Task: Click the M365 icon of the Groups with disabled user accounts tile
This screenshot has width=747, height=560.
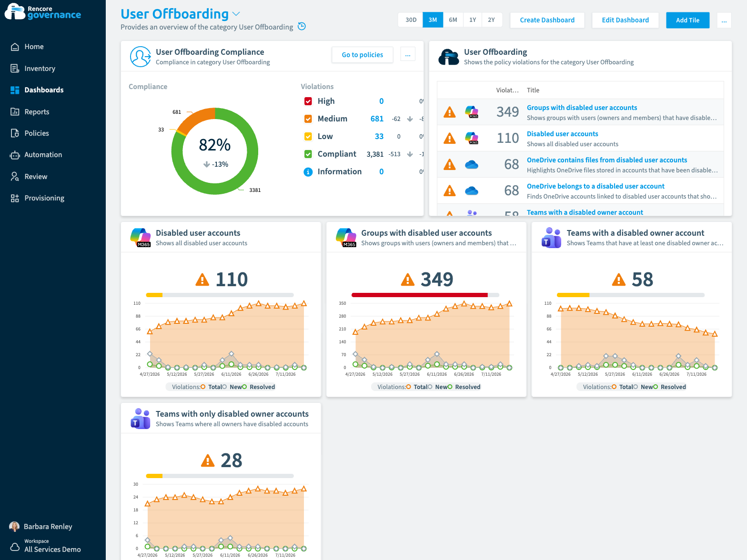Action: click(x=346, y=238)
